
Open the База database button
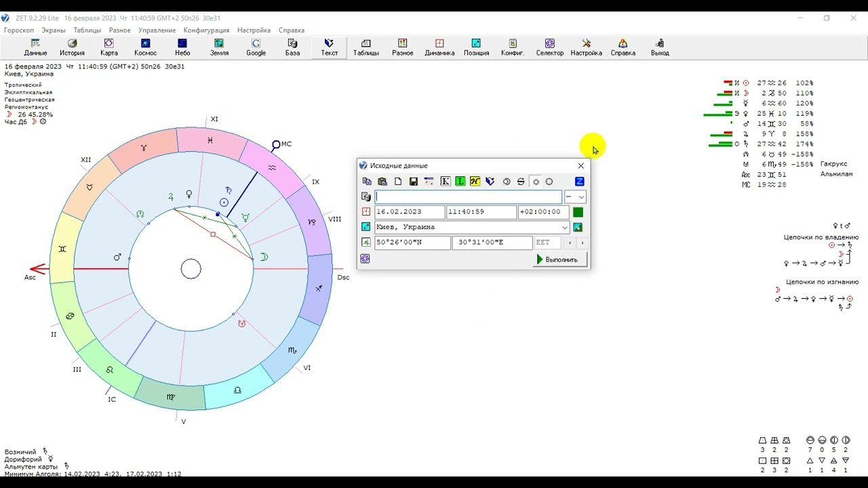292,47
